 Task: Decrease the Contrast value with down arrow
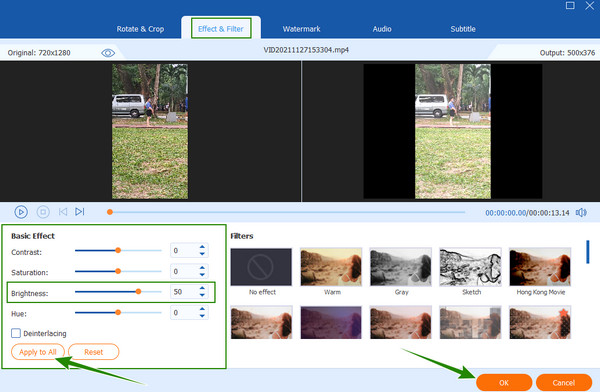202,254
